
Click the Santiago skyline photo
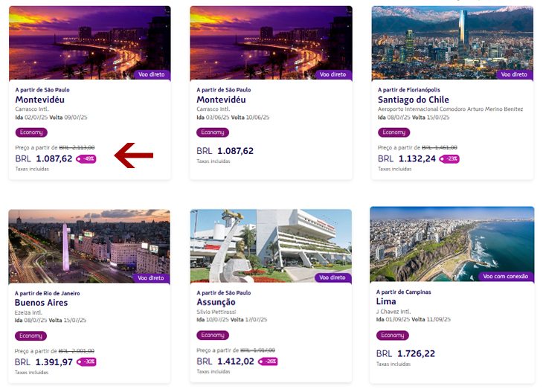click(x=452, y=43)
